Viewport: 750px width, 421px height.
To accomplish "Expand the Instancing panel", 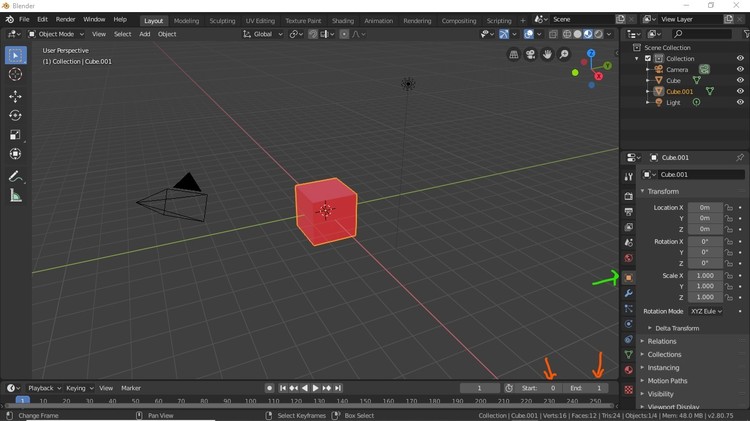I will click(663, 367).
